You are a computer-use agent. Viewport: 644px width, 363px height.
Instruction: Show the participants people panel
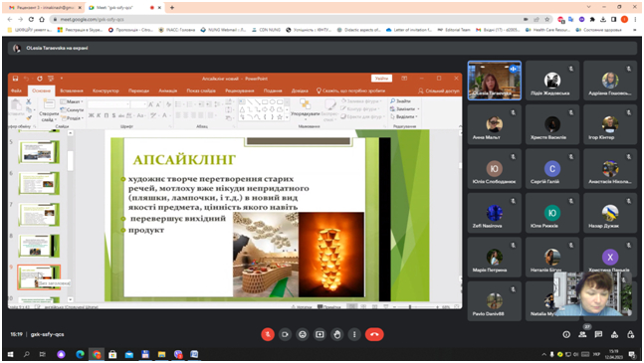tap(582, 334)
